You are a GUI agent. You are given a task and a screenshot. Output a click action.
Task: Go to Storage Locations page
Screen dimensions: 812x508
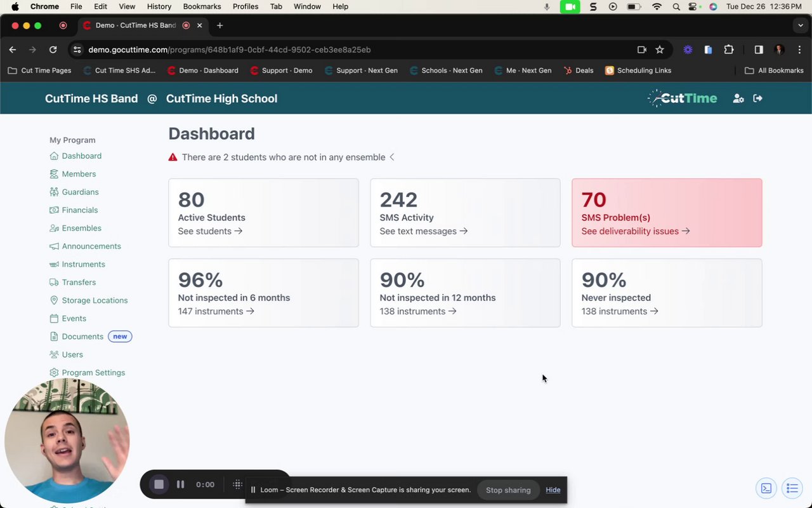pyautogui.click(x=95, y=300)
